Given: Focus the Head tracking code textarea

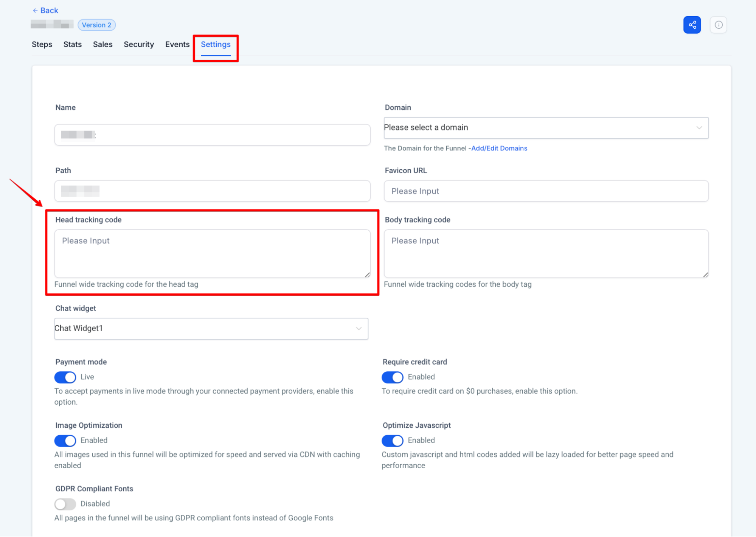Looking at the screenshot, I should [x=212, y=254].
